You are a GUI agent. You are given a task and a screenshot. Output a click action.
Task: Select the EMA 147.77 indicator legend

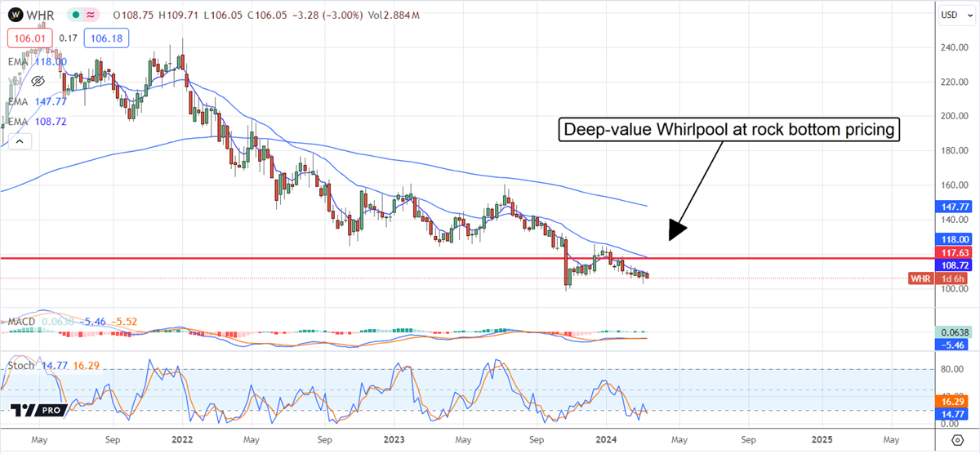(37, 101)
